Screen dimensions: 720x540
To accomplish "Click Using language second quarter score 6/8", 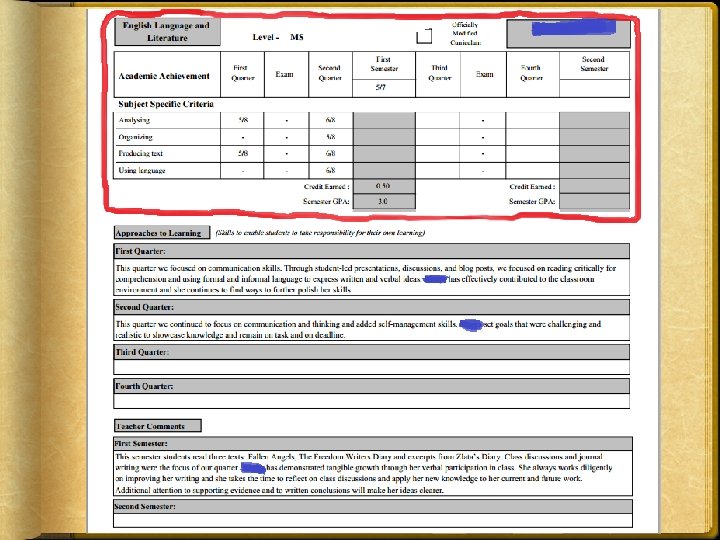I will pos(330,170).
